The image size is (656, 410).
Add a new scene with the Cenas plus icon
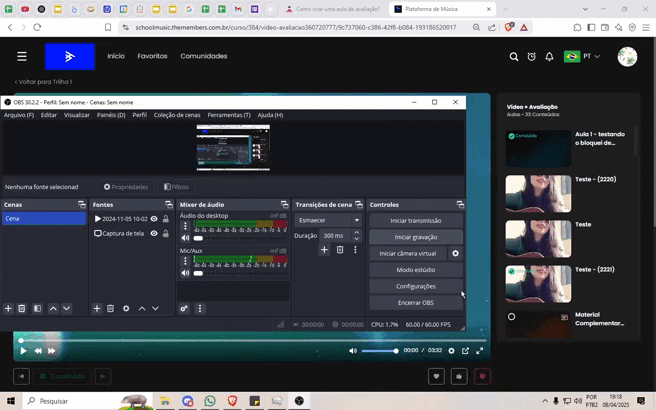coord(8,308)
